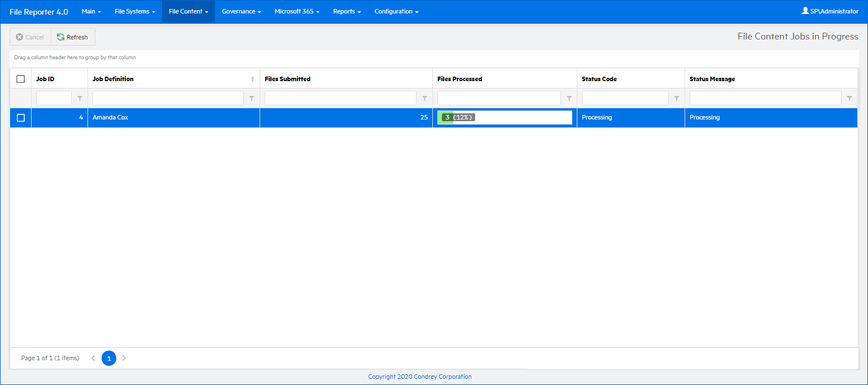Click the Status Message column filter icon
The width and height of the screenshot is (868, 385).
point(849,98)
